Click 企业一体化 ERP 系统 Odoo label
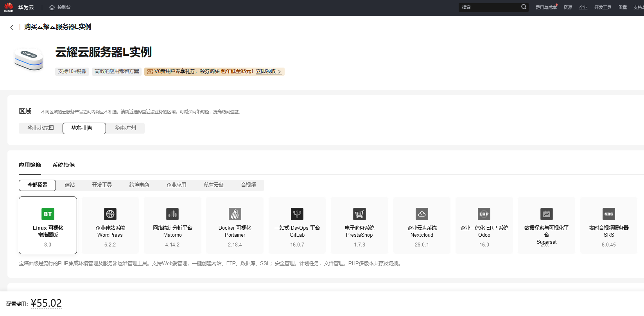Image resolution: width=644 pixels, height=316 pixels. 484,231
